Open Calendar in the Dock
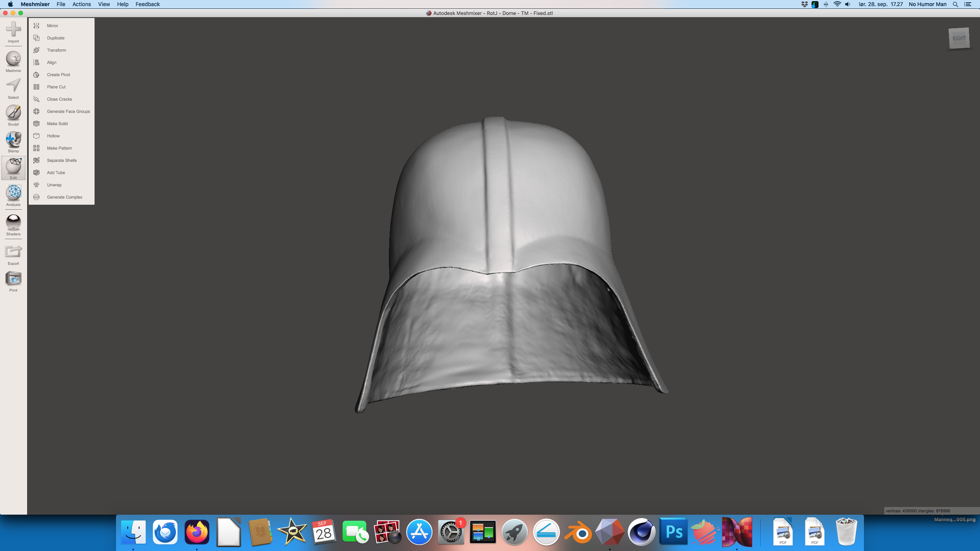The width and height of the screenshot is (980, 551). click(x=324, y=532)
